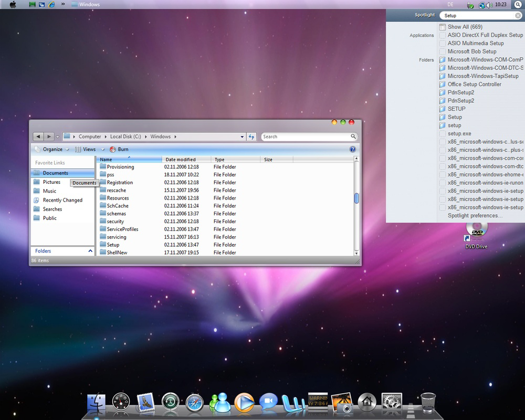Open the Views dropdown in the toolbar
Image resolution: width=525 pixels, height=420 pixels.
coord(88,149)
